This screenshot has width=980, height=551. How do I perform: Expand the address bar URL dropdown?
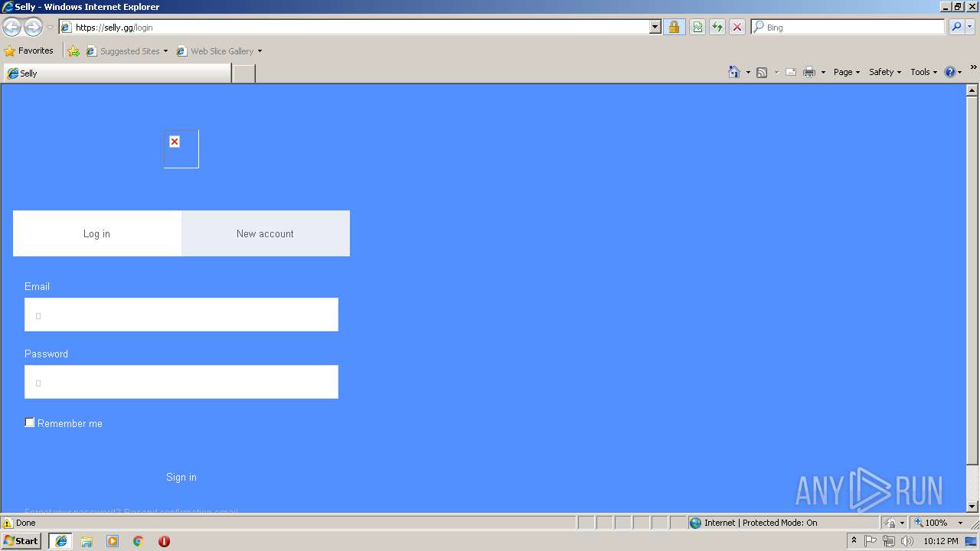[655, 28]
